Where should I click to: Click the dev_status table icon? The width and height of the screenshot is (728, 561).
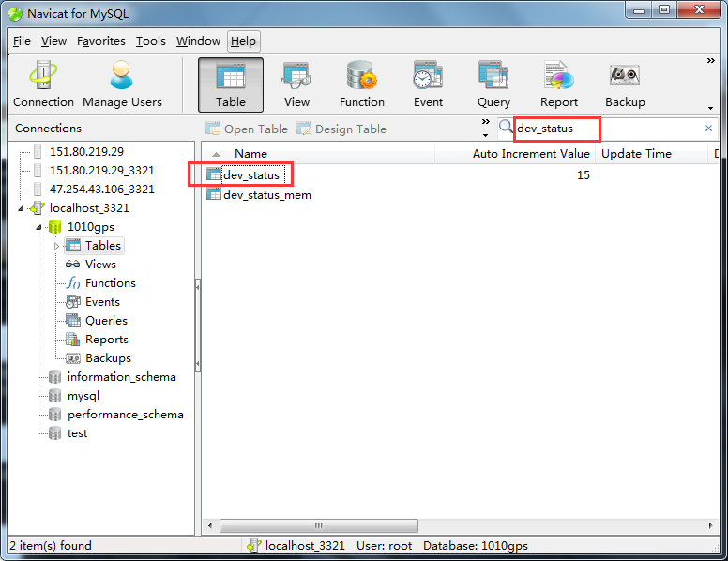[214, 174]
